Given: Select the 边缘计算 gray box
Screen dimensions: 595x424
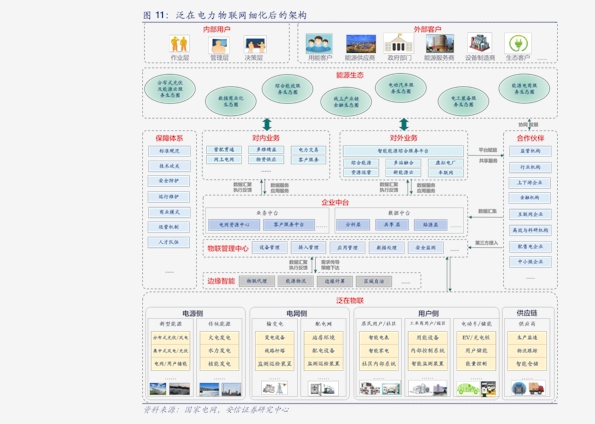Looking at the screenshot, I should pyautogui.click(x=335, y=281).
